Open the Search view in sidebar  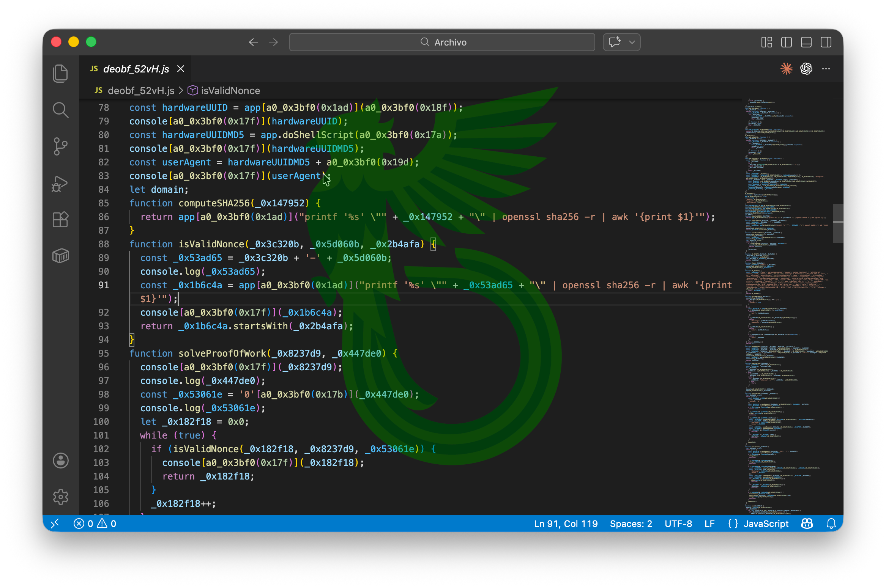(x=60, y=110)
